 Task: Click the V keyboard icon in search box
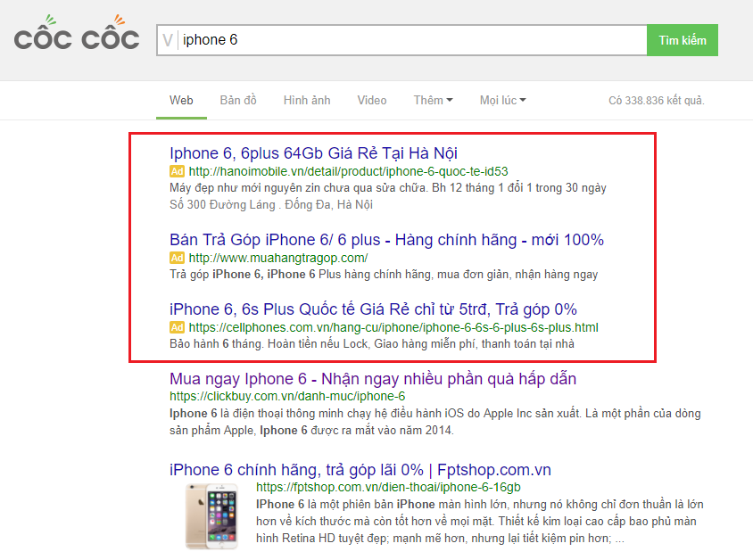tap(167, 40)
